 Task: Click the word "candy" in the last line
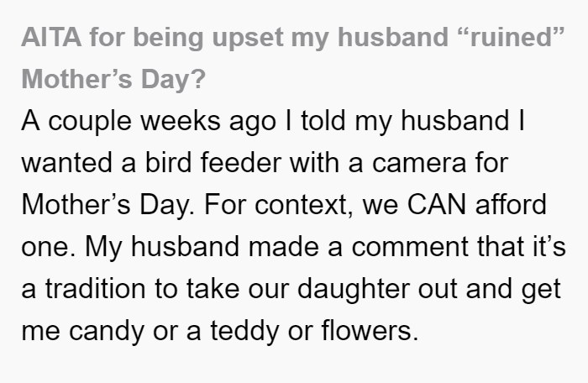tap(107, 332)
